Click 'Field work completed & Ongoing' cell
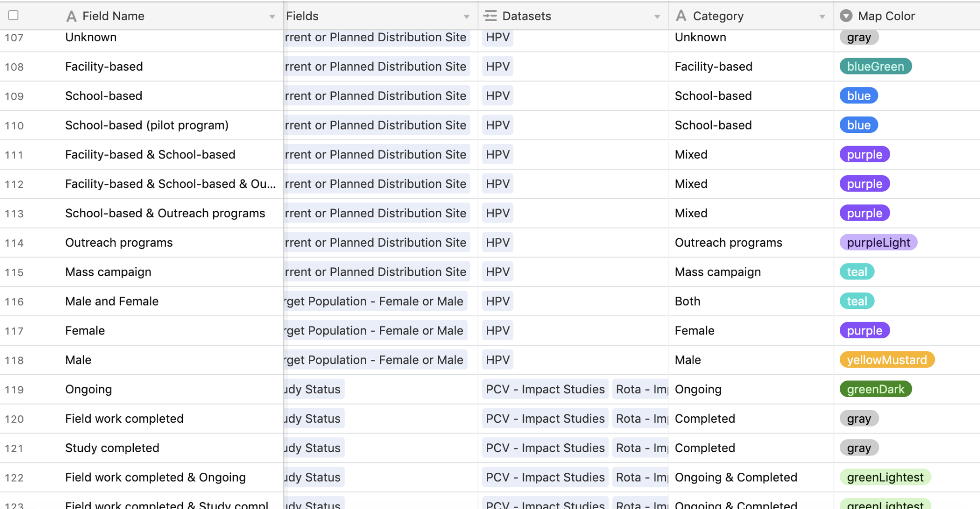The height and width of the screenshot is (509, 980). click(x=155, y=477)
